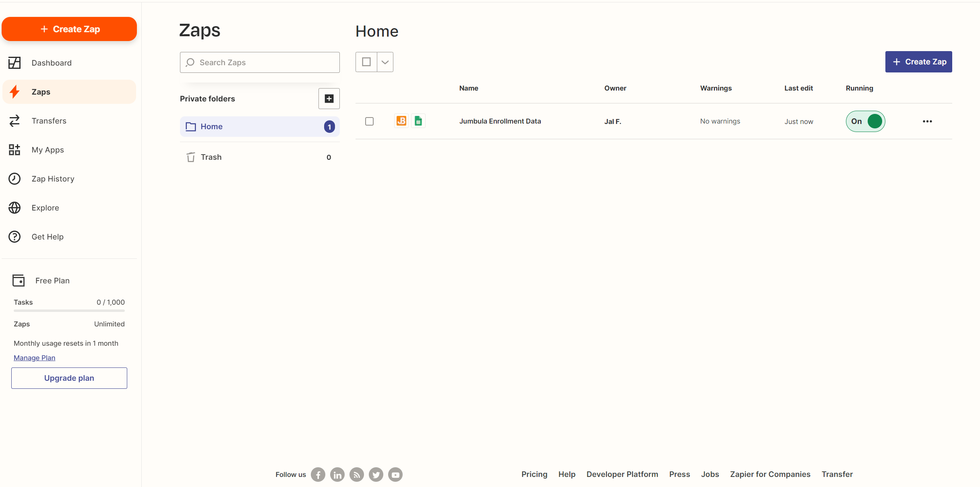The width and height of the screenshot is (980, 487).
Task: Open the Press footer link
Action: pyautogui.click(x=680, y=474)
